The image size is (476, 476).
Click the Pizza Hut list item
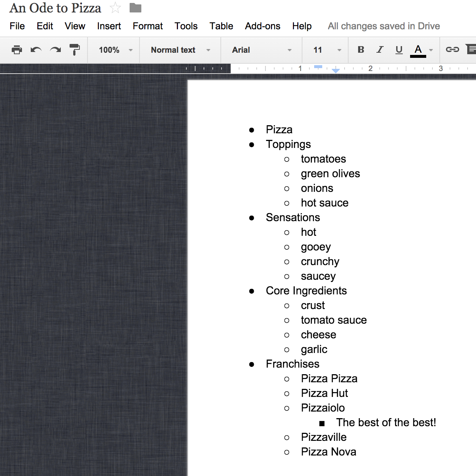(x=324, y=393)
